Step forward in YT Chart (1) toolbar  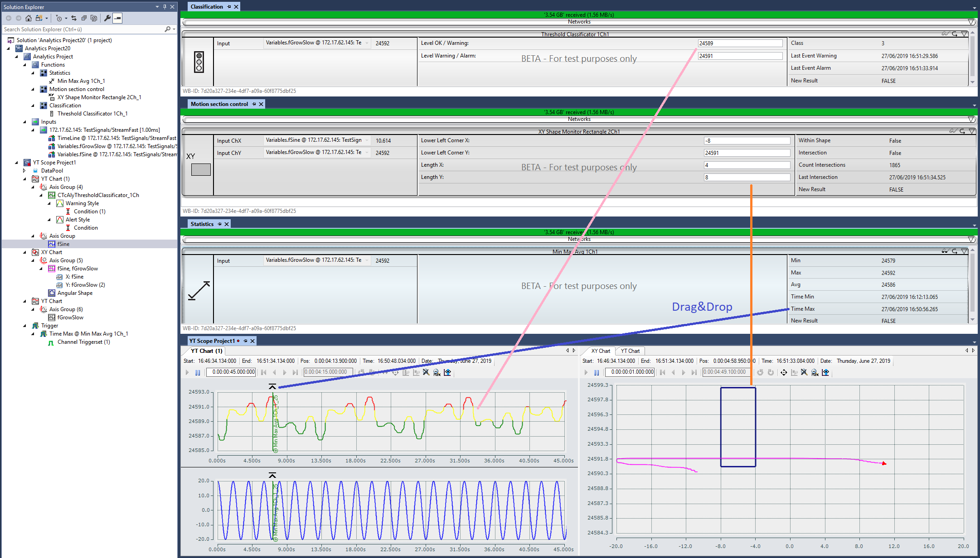point(285,372)
